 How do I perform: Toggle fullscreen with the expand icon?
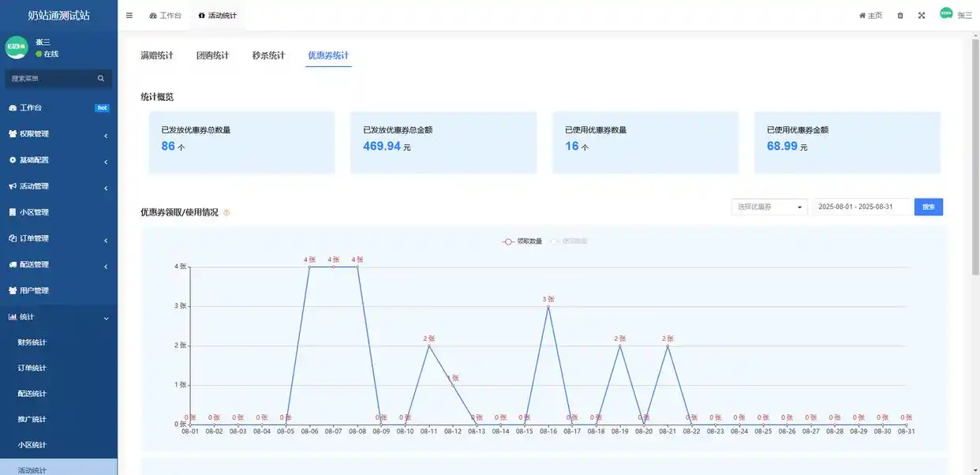click(921, 15)
